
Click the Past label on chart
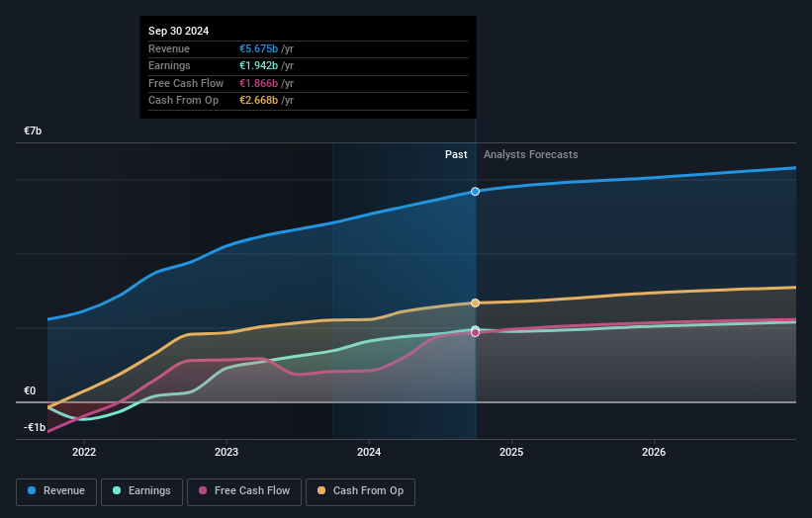pos(456,154)
